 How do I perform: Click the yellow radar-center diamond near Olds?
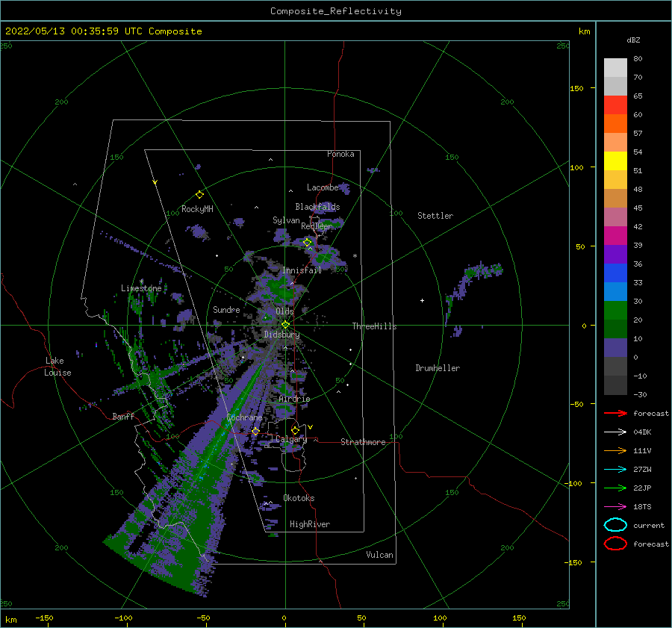285,325
